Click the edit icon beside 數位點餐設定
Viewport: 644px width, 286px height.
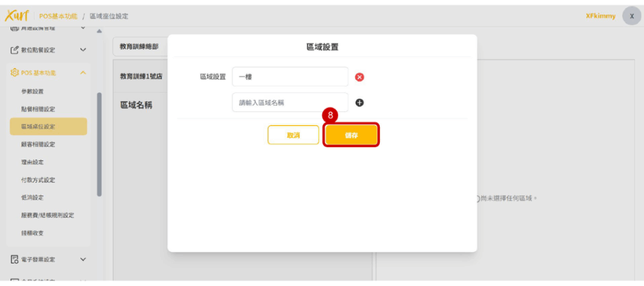pos(15,50)
